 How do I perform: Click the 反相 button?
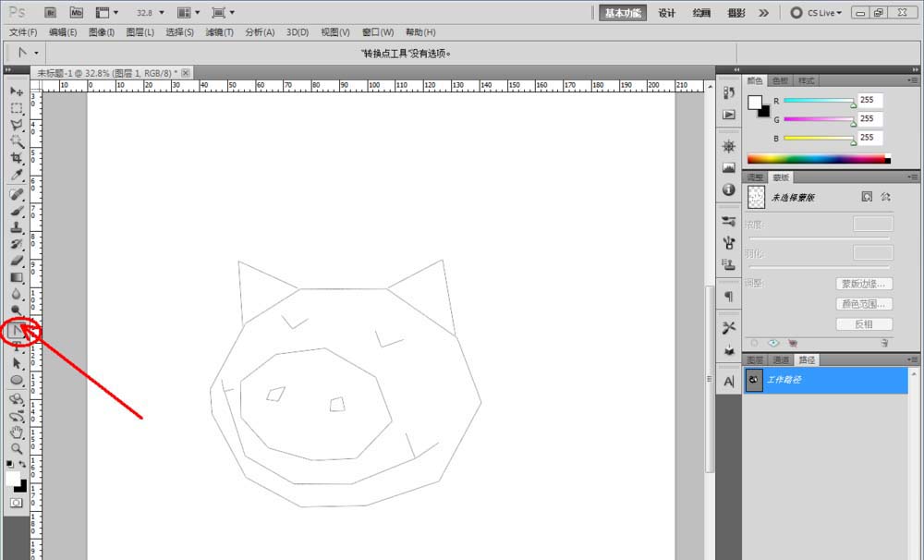pyautogui.click(x=863, y=324)
